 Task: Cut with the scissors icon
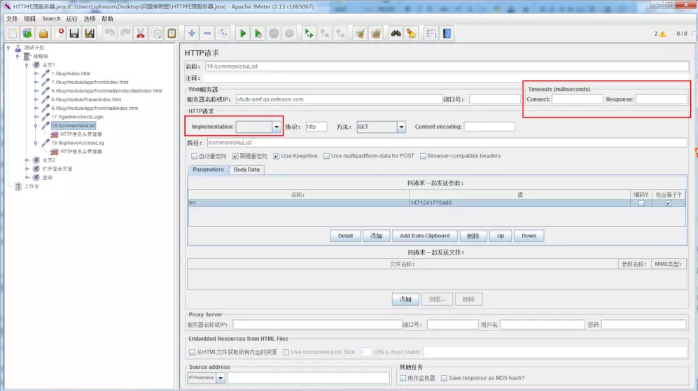tap(141, 33)
